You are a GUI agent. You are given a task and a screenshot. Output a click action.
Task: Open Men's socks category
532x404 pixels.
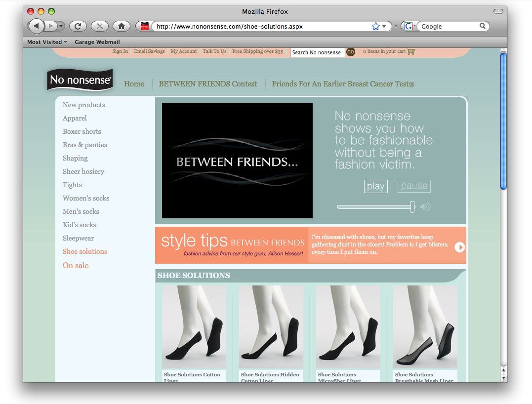pos(81,211)
